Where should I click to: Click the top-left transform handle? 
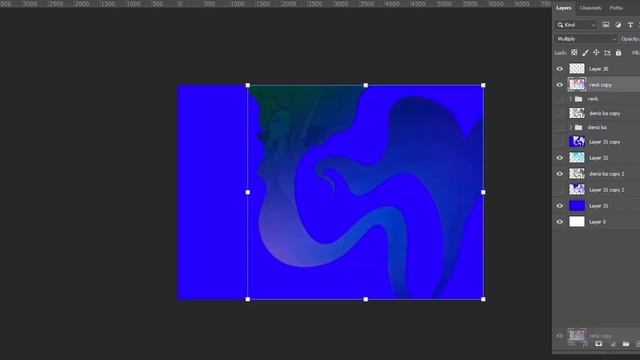click(248, 85)
